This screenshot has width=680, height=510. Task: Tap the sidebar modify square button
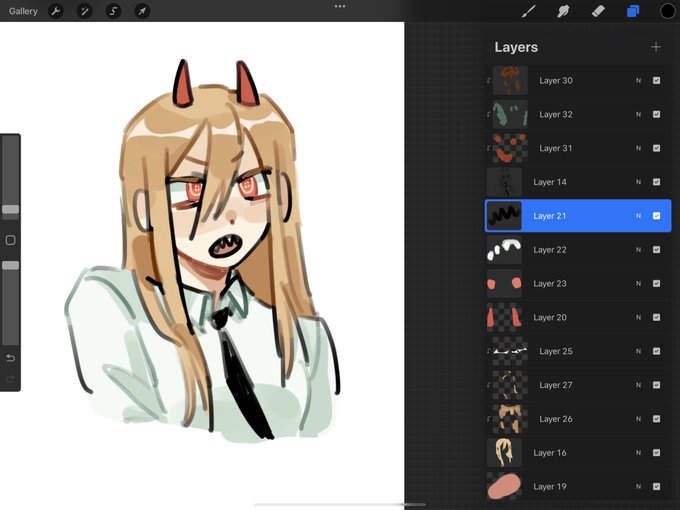tap(10, 240)
